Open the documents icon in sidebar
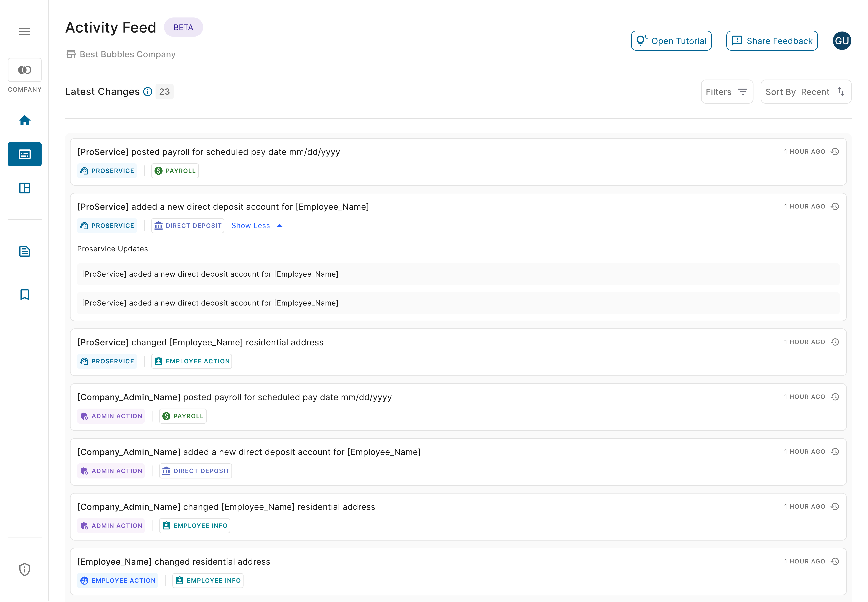 [x=25, y=251]
